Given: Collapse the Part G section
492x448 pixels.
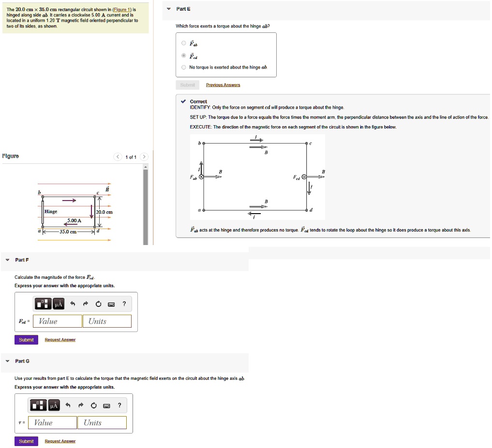Looking at the screenshot, I should pos(8,361).
